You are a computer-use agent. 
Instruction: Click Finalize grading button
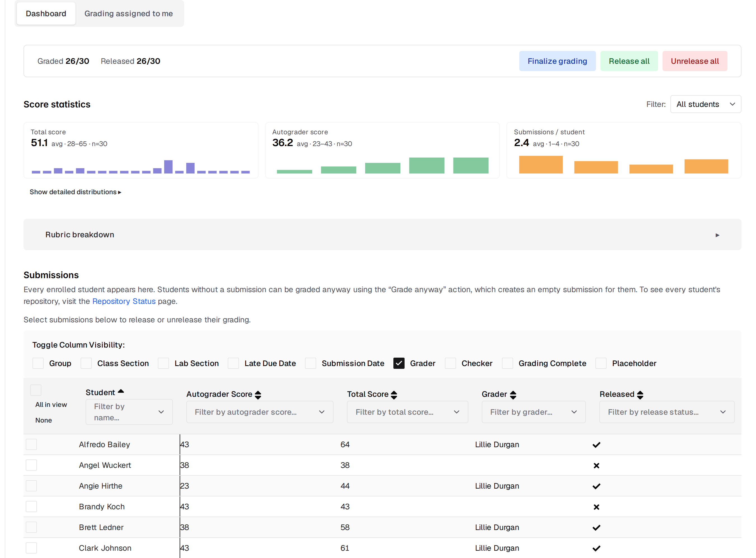click(557, 61)
